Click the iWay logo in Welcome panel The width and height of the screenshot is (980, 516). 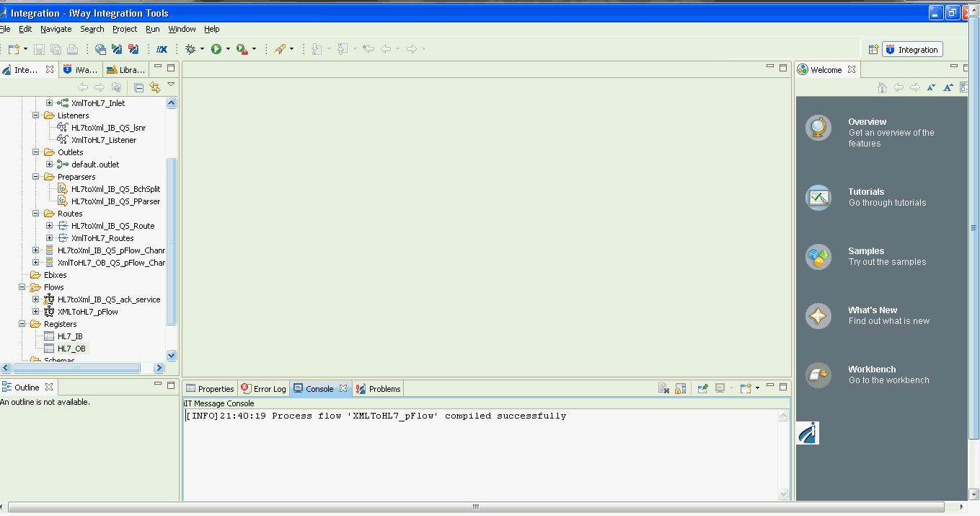[808, 433]
